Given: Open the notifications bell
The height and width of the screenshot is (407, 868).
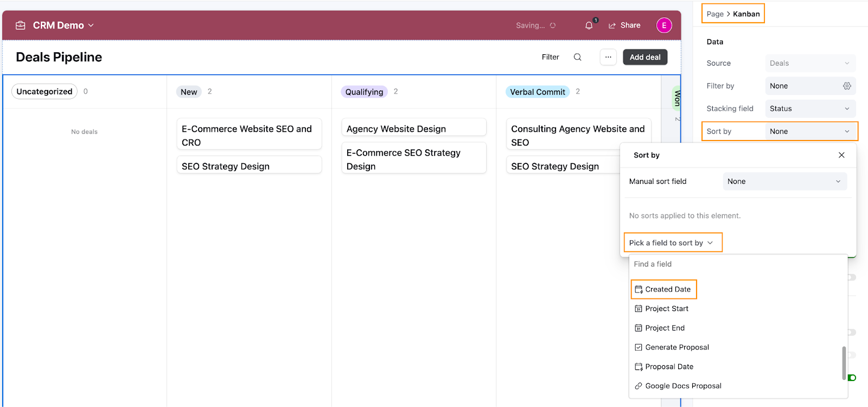Looking at the screenshot, I should coord(589,26).
